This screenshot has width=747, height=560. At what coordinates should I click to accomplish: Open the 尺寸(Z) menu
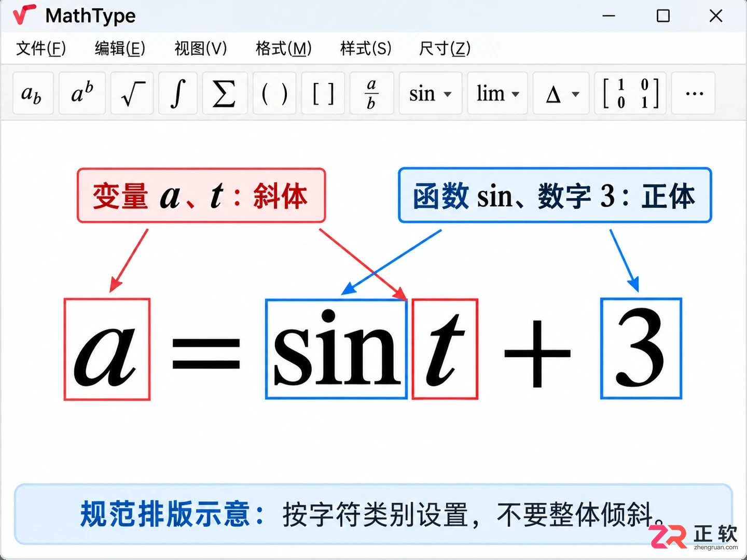pos(445,48)
